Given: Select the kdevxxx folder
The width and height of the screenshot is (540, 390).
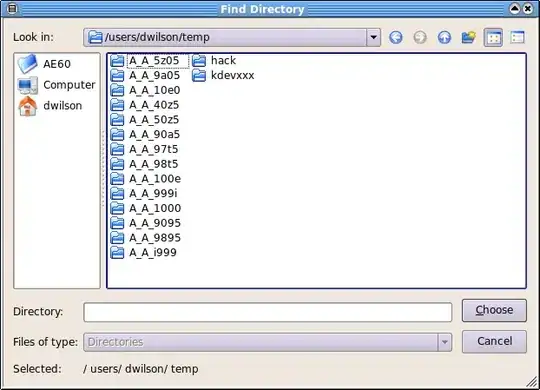Looking at the screenshot, I should (x=223, y=75).
